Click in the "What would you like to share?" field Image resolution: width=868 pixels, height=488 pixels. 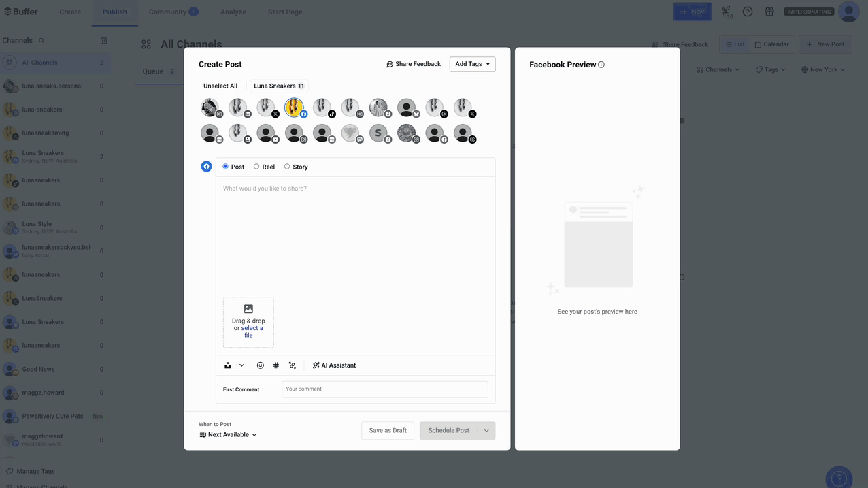(x=355, y=235)
